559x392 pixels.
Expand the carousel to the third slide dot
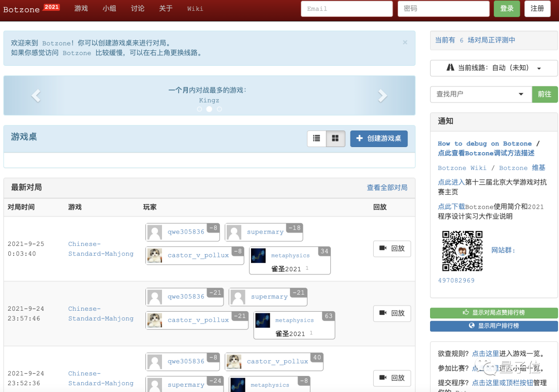point(219,109)
